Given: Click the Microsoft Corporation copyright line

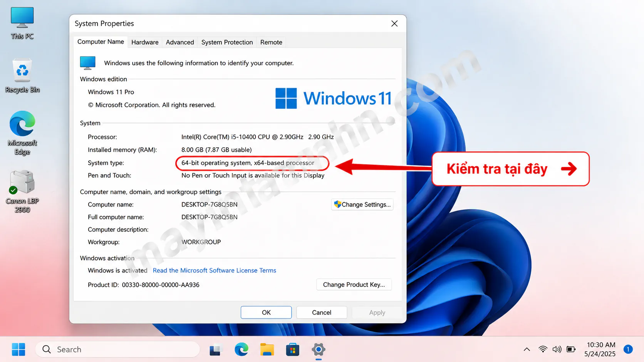Looking at the screenshot, I should (152, 105).
